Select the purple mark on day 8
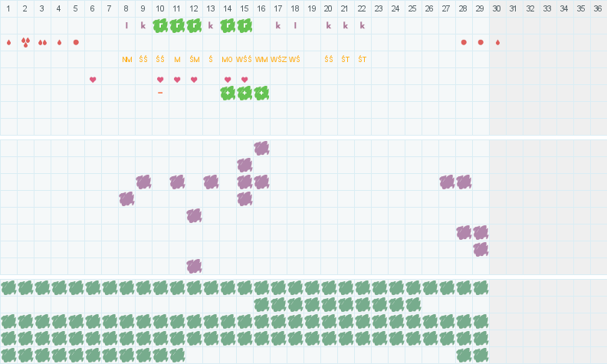Image resolution: width=607 pixels, height=364 pixels. (x=126, y=198)
